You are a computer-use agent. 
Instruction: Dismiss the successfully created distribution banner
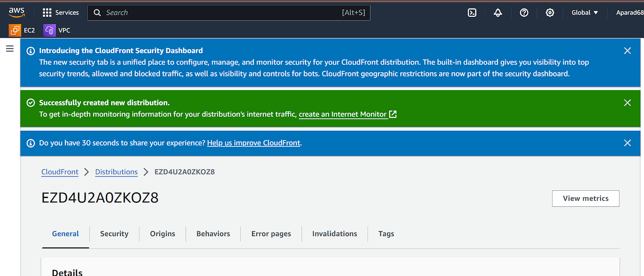[627, 103]
